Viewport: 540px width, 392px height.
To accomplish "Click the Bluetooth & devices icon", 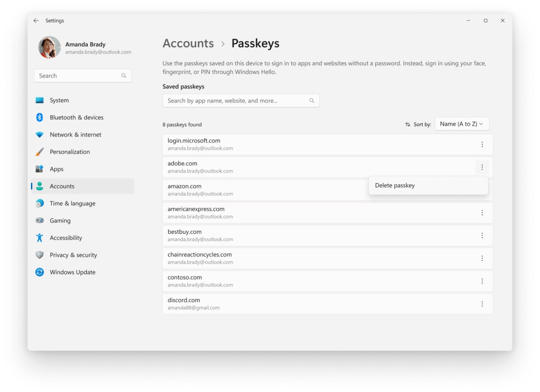I will pos(40,117).
